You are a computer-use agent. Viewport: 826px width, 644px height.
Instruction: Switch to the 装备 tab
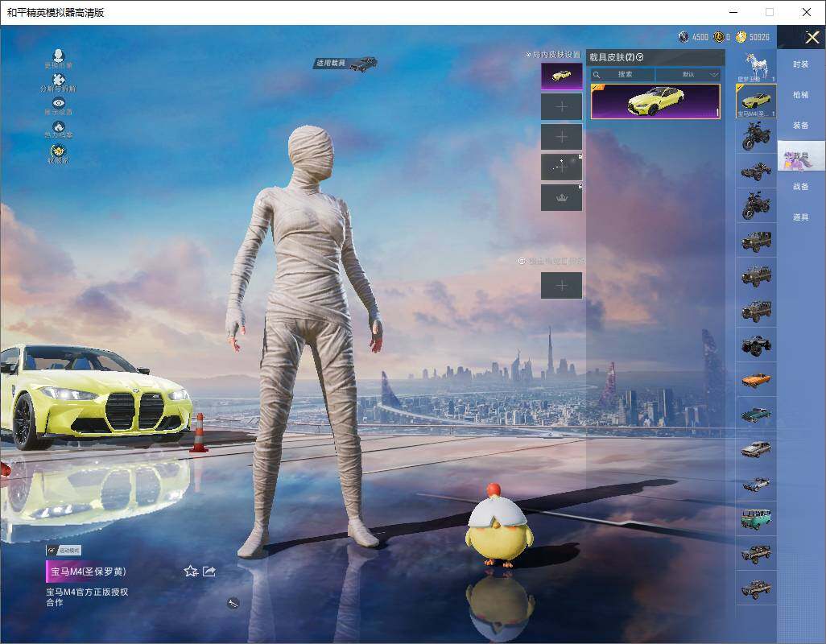pyautogui.click(x=801, y=126)
